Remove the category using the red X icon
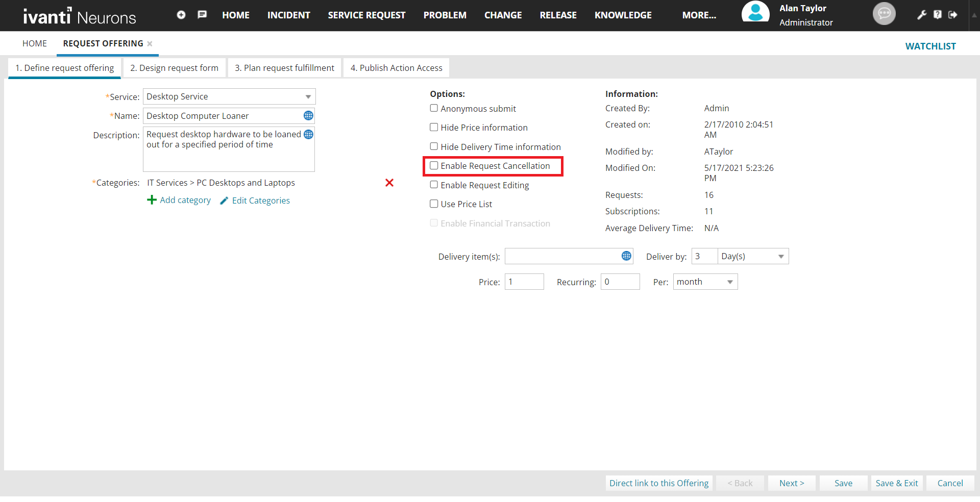 [x=389, y=183]
